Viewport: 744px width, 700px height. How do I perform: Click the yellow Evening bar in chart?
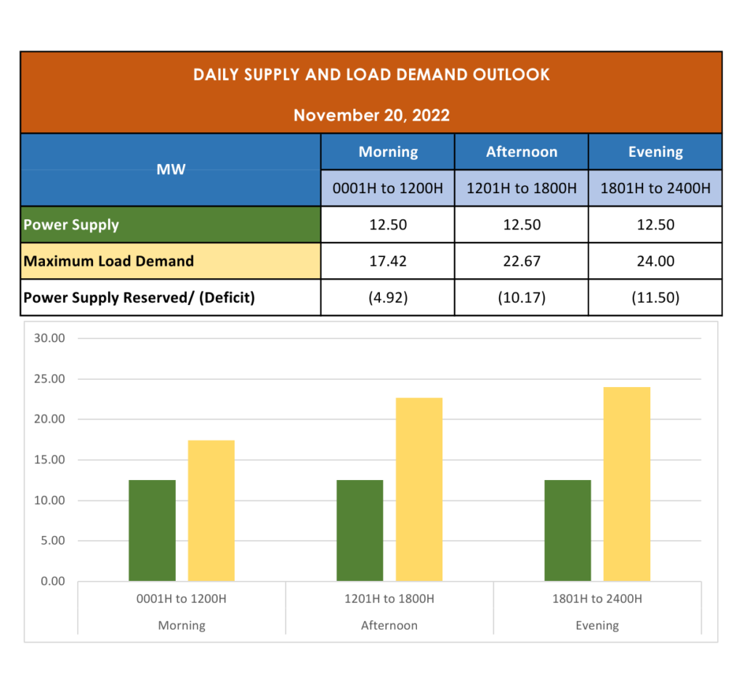tap(626, 484)
